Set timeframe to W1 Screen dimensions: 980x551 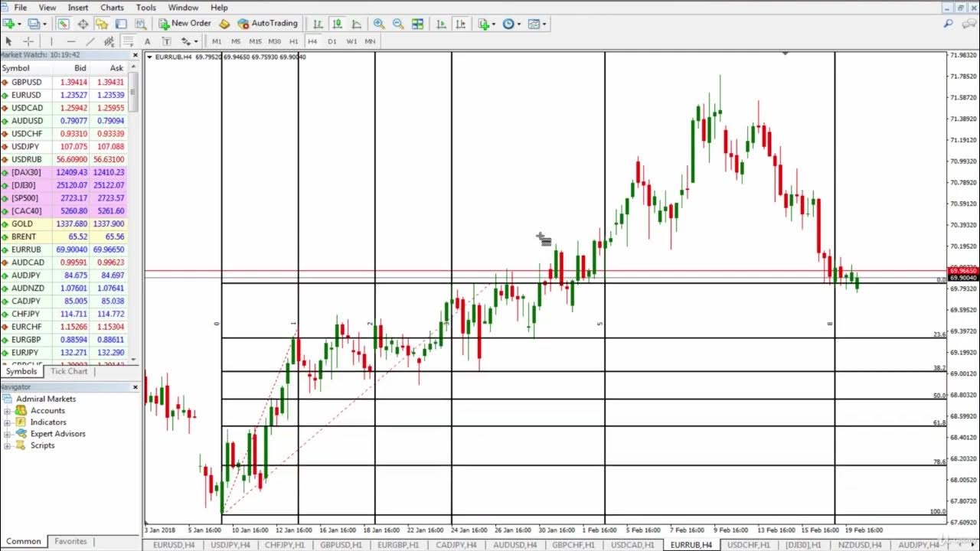tap(351, 41)
